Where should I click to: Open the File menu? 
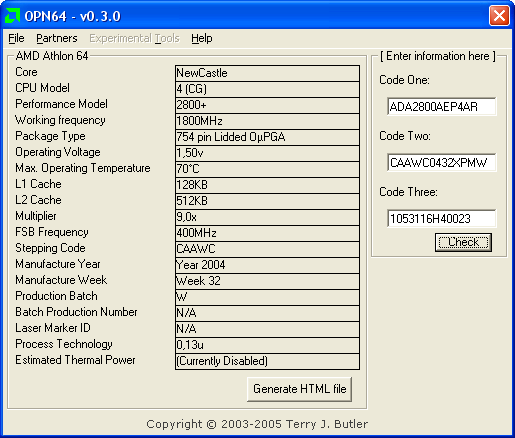[16, 38]
